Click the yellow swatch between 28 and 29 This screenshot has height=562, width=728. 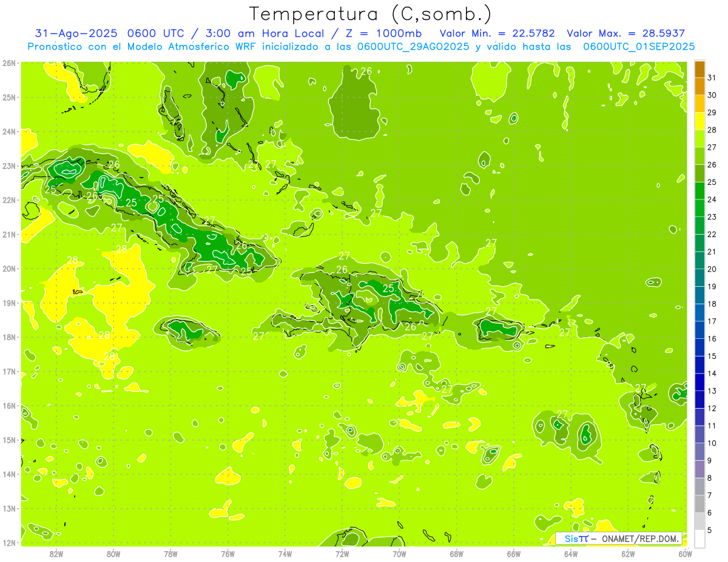pos(699,121)
